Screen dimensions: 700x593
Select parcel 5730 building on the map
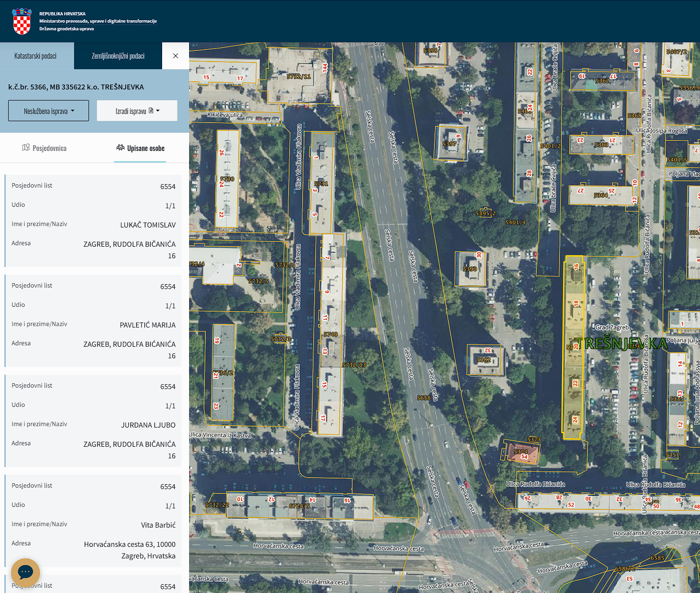point(227,178)
